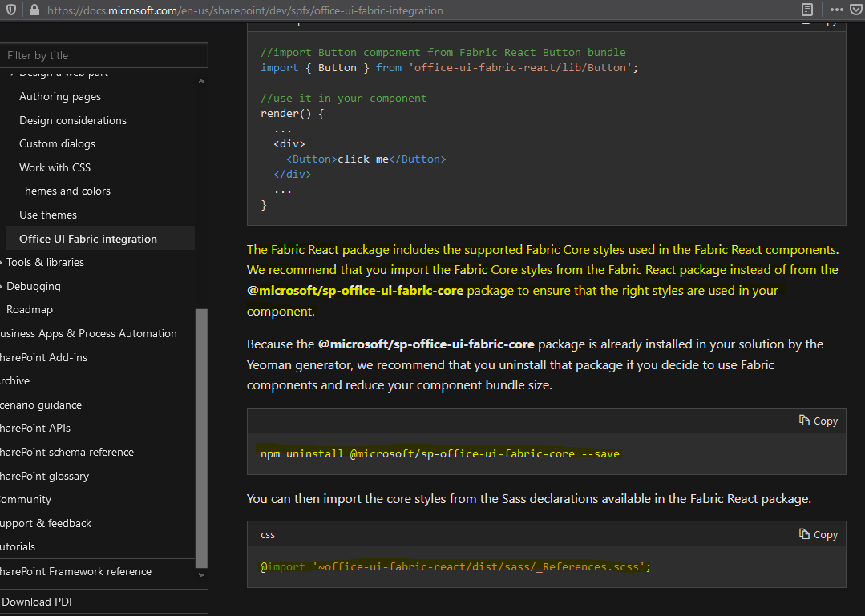
Task: Expand SharePoint APIs section
Action: [x=35, y=428]
